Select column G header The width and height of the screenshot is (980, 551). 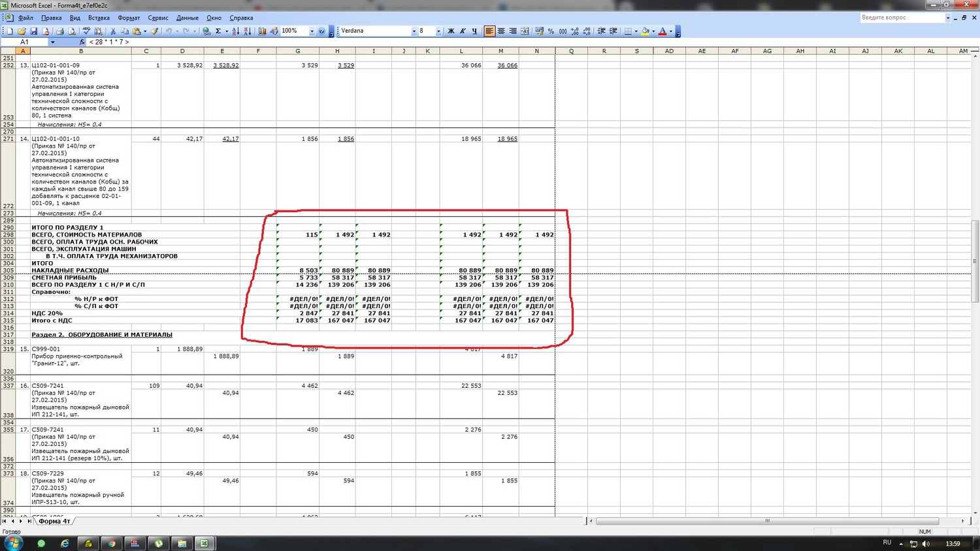click(x=297, y=51)
